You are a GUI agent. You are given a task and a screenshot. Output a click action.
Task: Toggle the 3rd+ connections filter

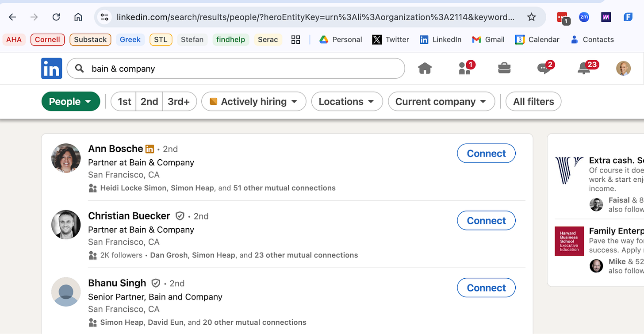(179, 102)
